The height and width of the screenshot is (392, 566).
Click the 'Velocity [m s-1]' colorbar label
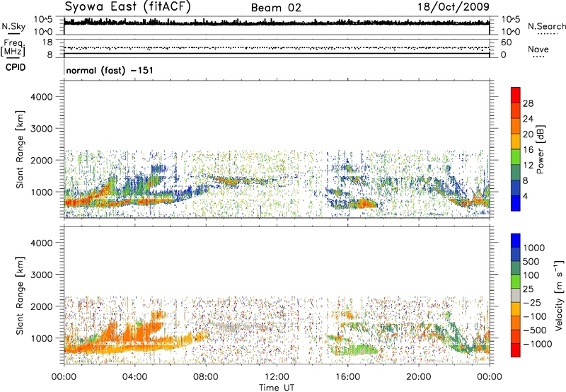coord(559,295)
